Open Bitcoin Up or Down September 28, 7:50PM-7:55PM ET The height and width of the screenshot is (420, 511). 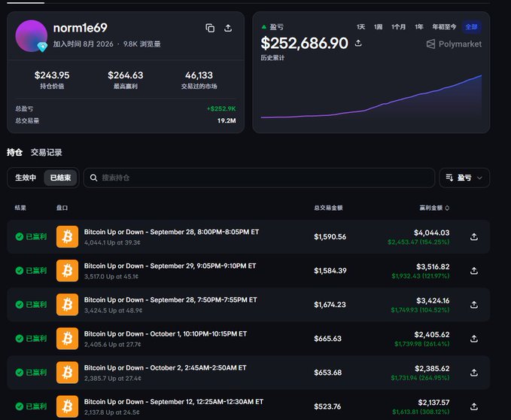[170, 300]
